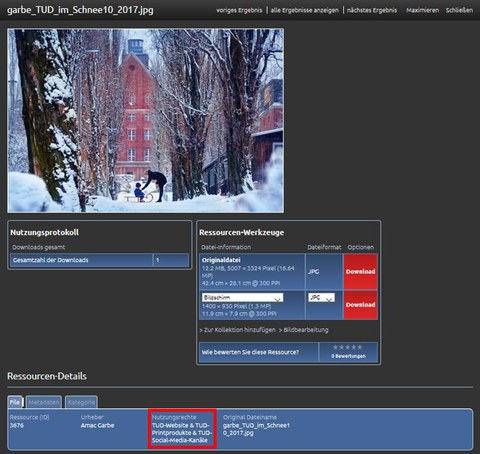Click the page title garbe_TUD_im_Schnee10_2017.jpg
The width and height of the screenshot is (480, 454).
click(80, 10)
